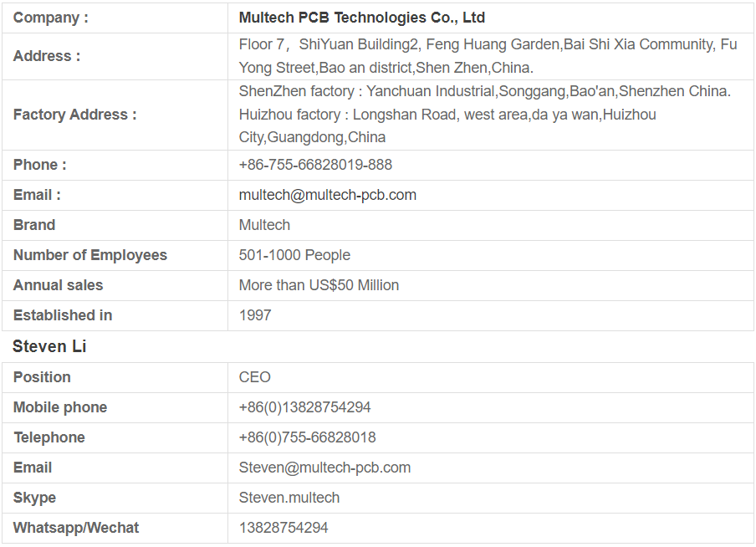Screen dimensions: 756x547
Task: Click the main phone number +86-755-66828019-888
Action: (x=315, y=165)
